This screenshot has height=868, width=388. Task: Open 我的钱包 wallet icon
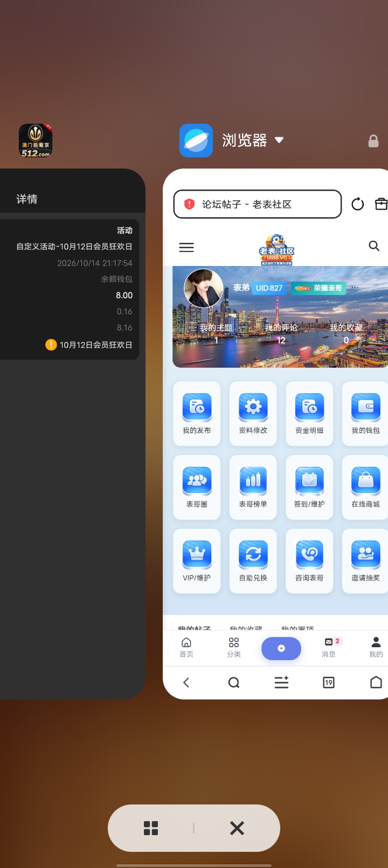point(366,407)
